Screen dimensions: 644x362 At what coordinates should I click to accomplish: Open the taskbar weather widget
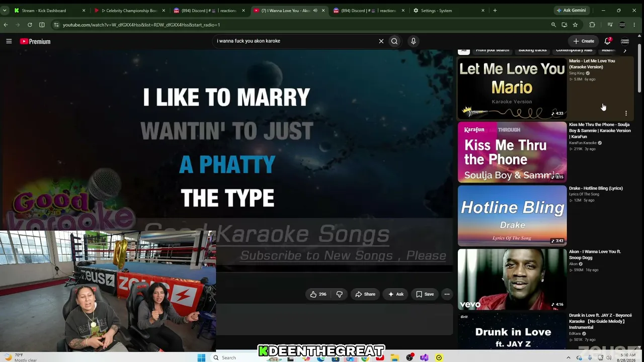[x=20, y=357]
